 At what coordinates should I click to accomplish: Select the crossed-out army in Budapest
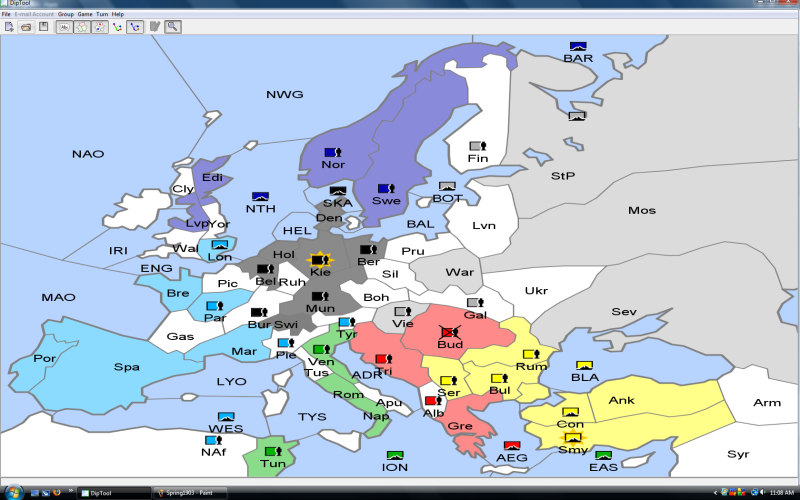450,333
